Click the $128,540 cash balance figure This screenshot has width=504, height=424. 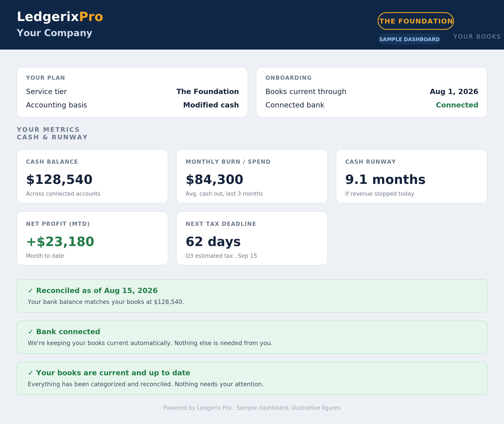point(59,180)
